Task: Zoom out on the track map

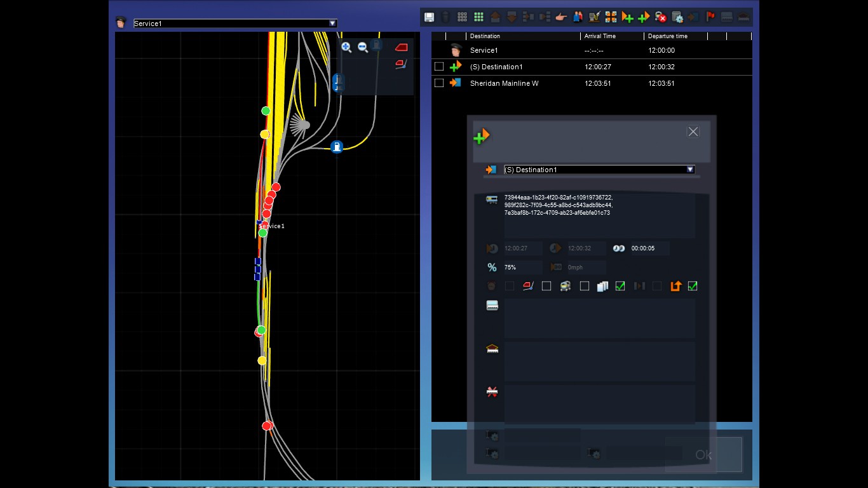Action: pos(363,47)
